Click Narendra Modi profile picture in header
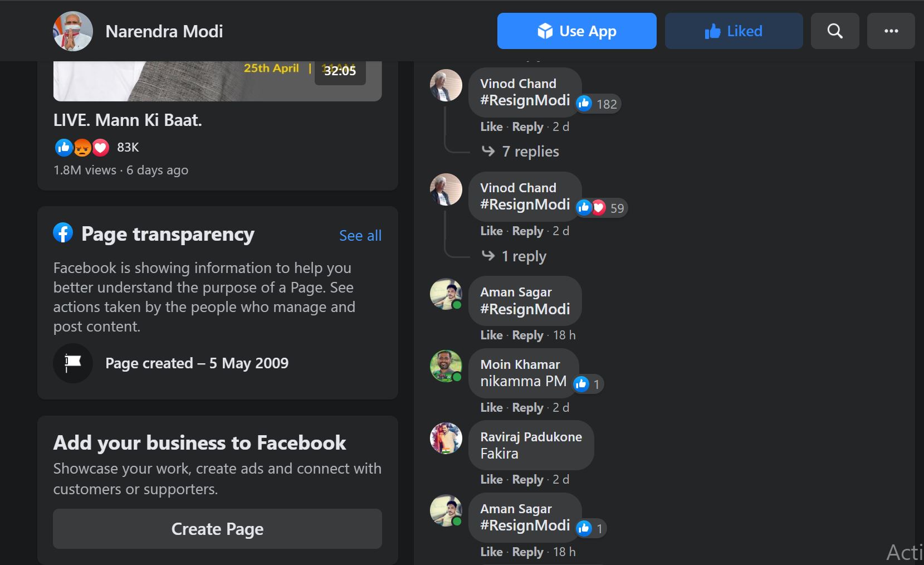This screenshot has height=565, width=924. click(x=73, y=31)
